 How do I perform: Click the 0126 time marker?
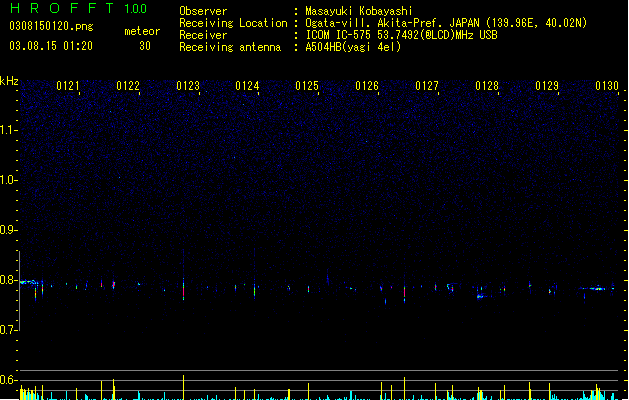367,86
